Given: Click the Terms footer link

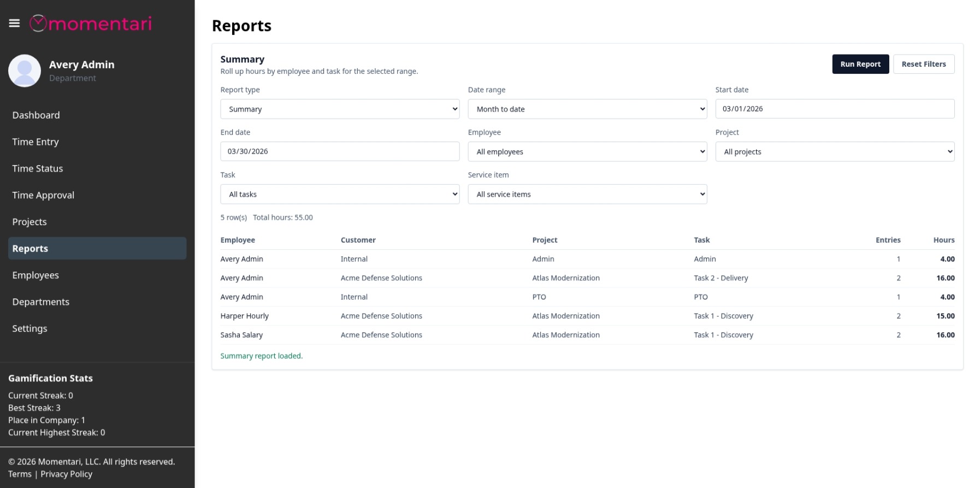Looking at the screenshot, I should click(20, 474).
